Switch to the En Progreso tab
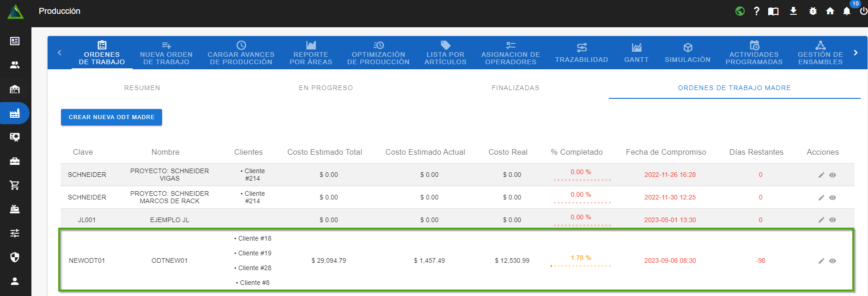 pos(326,88)
